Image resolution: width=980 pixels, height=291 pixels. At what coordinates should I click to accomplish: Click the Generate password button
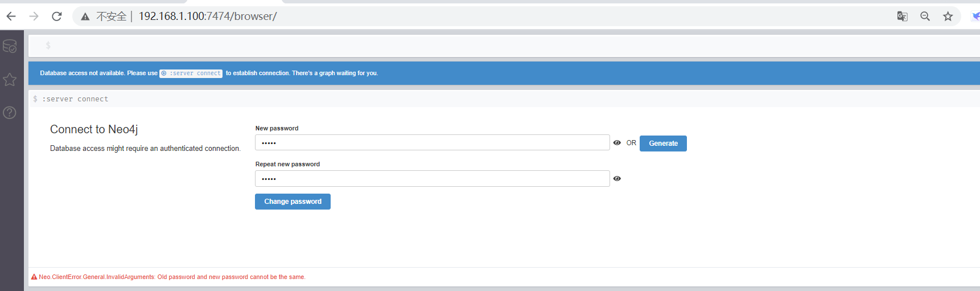(663, 144)
